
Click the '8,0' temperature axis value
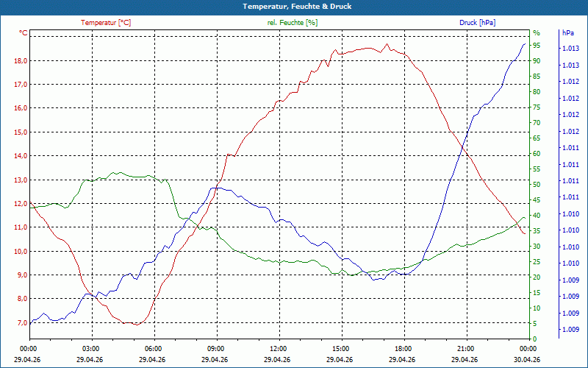(22, 299)
